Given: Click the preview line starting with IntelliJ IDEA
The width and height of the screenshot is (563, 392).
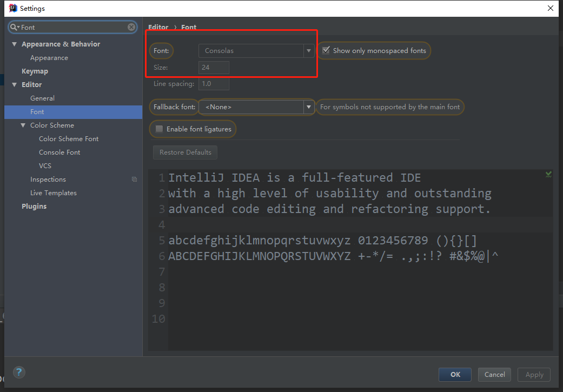Looking at the screenshot, I should pyautogui.click(x=294, y=178).
